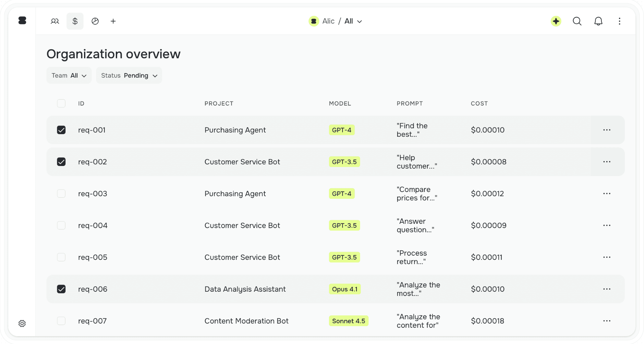Open the Status Pending filter dropdown

129,75
